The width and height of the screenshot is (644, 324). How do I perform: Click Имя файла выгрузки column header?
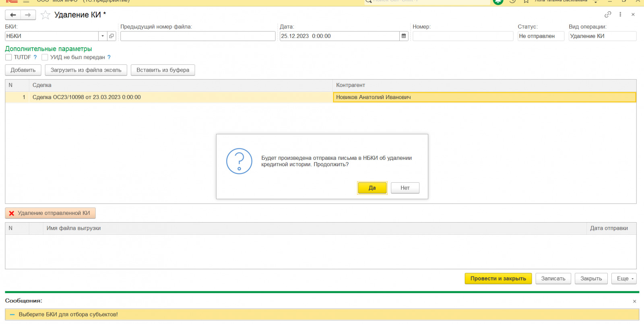[315, 228]
